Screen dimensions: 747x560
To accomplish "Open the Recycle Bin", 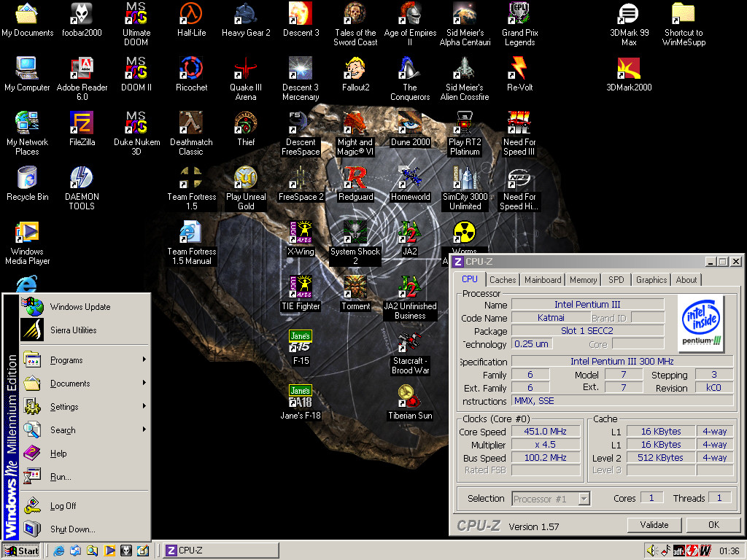I will (x=27, y=179).
